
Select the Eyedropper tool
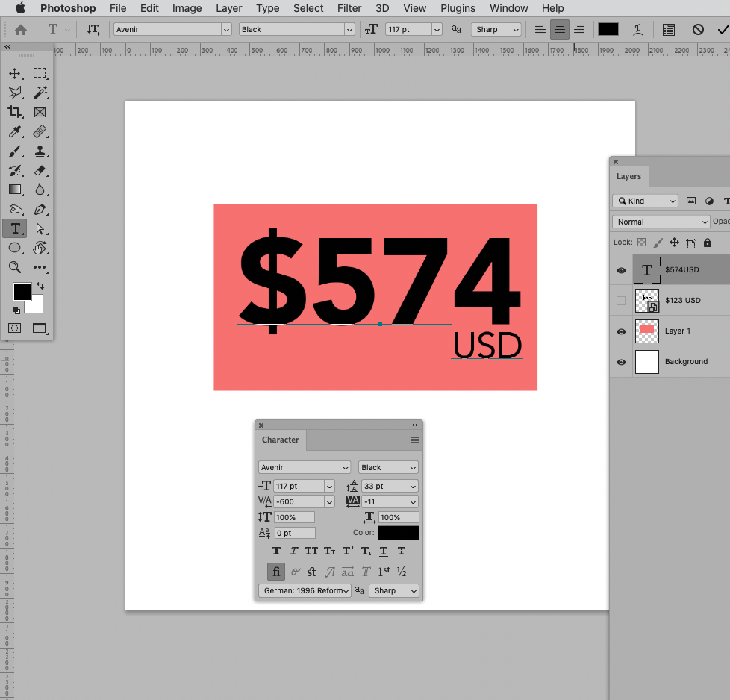click(15, 131)
